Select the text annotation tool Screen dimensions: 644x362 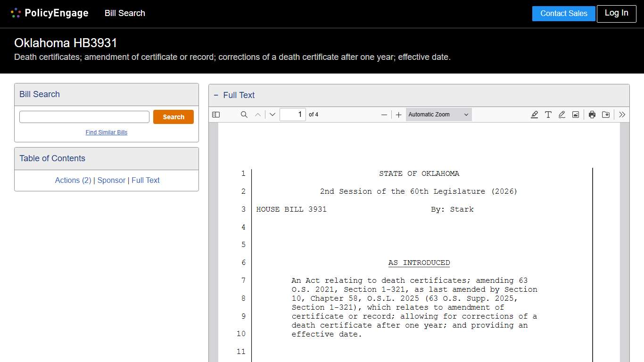pos(548,114)
